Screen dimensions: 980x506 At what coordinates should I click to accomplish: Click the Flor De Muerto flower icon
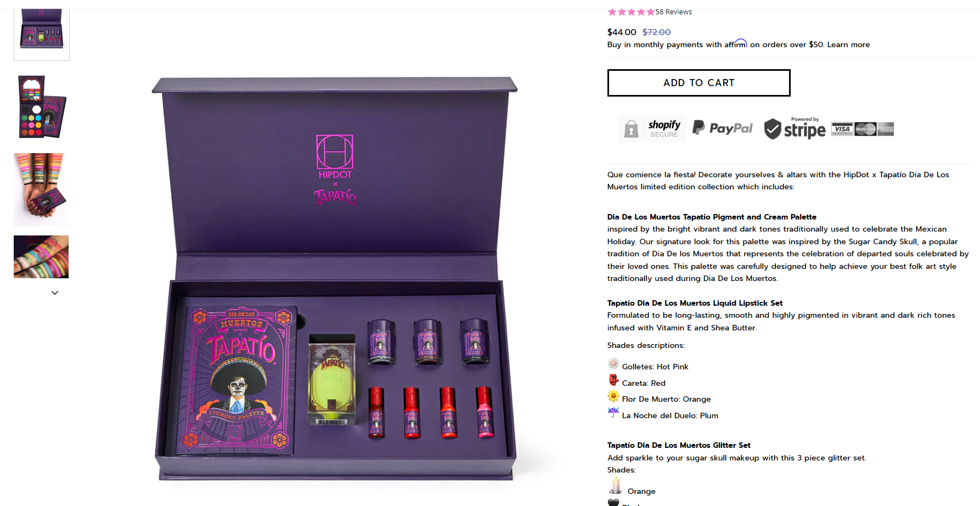tap(613, 396)
